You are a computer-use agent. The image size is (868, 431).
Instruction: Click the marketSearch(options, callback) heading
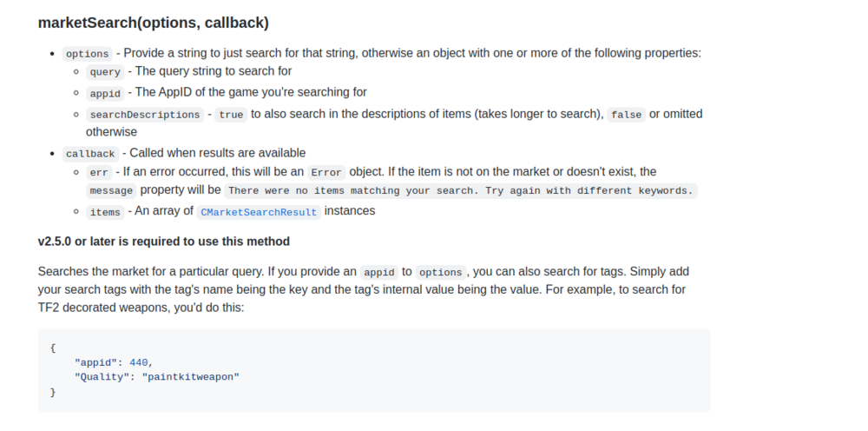tap(153, 23)
